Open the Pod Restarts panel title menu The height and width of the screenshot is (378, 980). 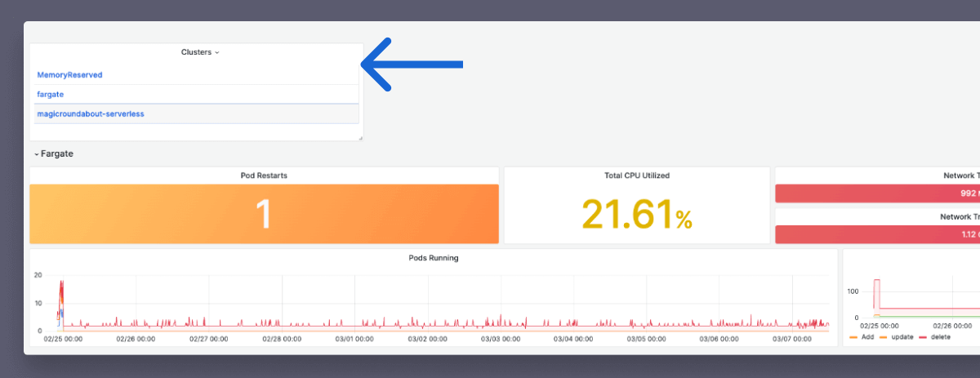click(264, 176)
